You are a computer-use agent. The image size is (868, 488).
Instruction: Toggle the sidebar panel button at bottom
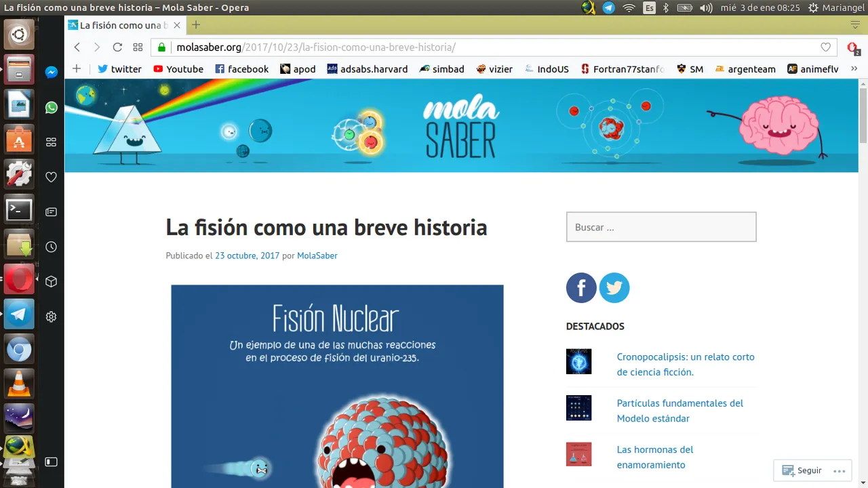coord(51,462)
